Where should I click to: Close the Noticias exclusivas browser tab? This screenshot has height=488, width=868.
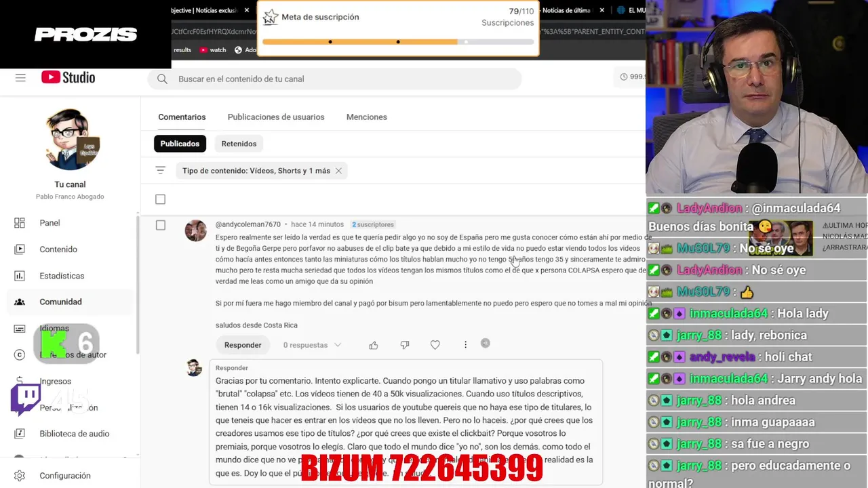(x=247, y=10)
